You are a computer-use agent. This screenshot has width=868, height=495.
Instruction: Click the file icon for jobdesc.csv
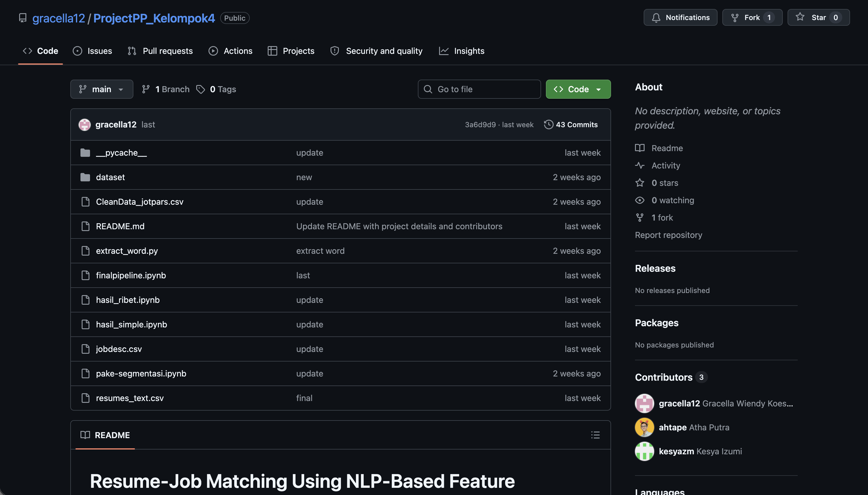85,349
